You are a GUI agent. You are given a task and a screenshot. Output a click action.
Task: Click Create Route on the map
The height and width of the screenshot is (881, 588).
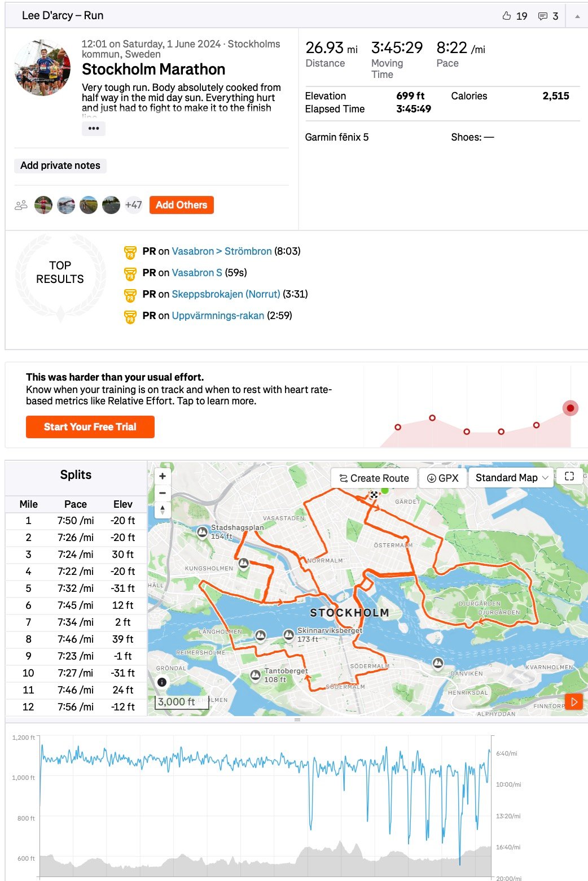(374, 478)
